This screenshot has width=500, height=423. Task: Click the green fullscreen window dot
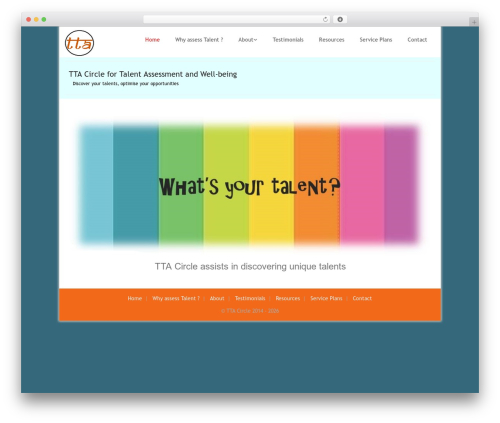[44, 19]
